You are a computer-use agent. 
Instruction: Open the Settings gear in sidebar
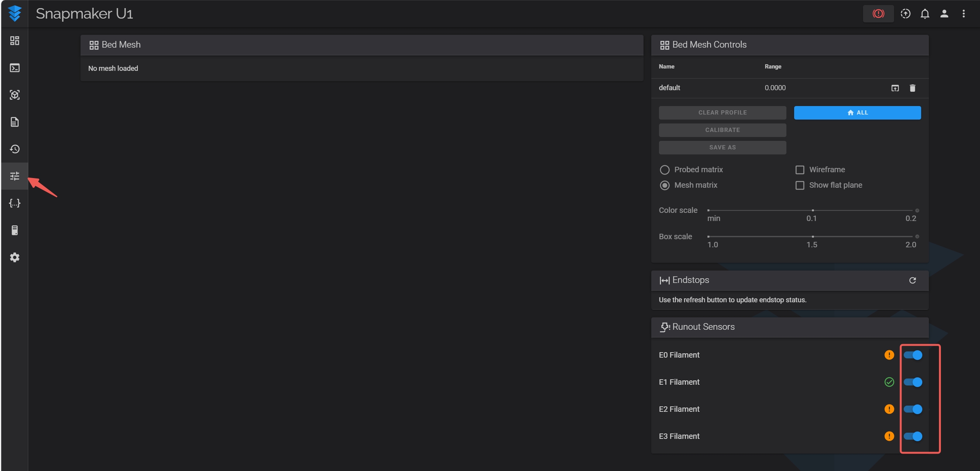[x=15, y=257]
